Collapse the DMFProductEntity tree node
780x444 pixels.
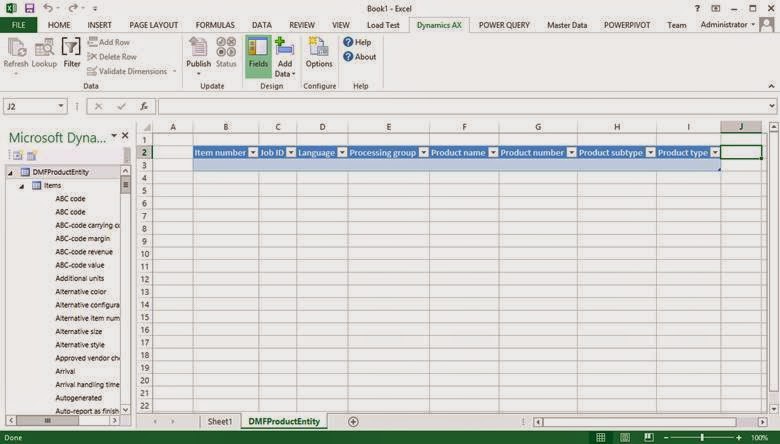pos(10,173)
